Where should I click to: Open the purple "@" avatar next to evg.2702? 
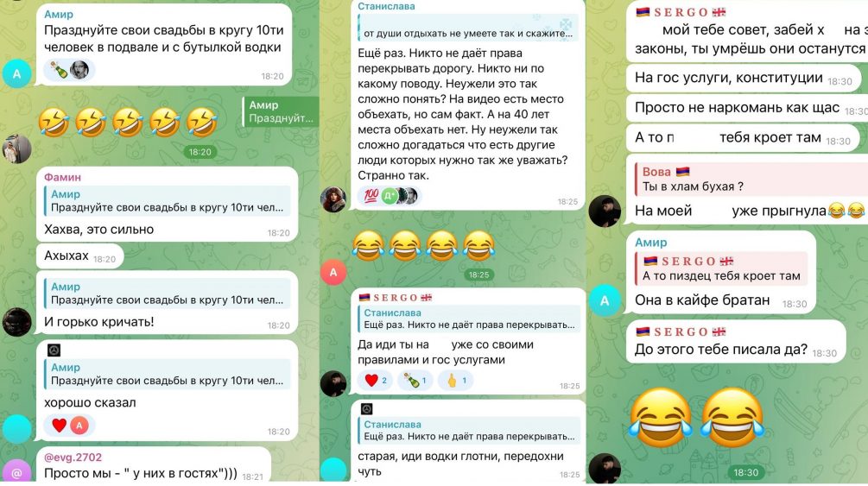(16, 472)
